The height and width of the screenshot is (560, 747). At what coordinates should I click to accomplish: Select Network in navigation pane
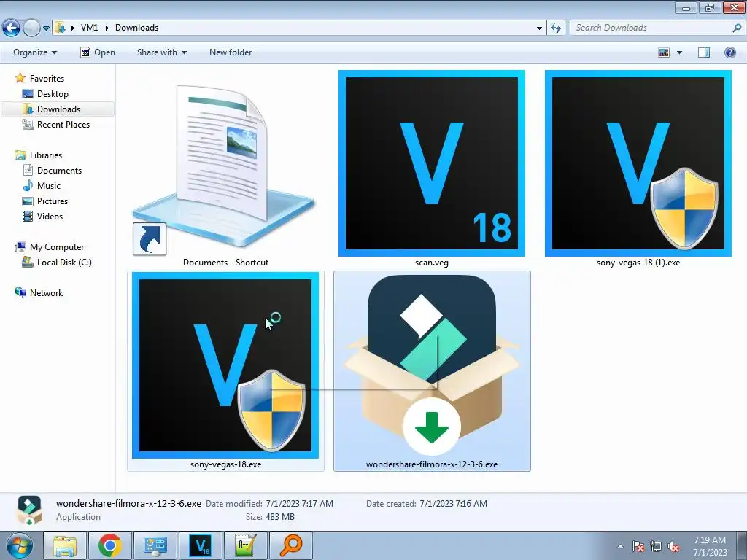coord(39,293)
